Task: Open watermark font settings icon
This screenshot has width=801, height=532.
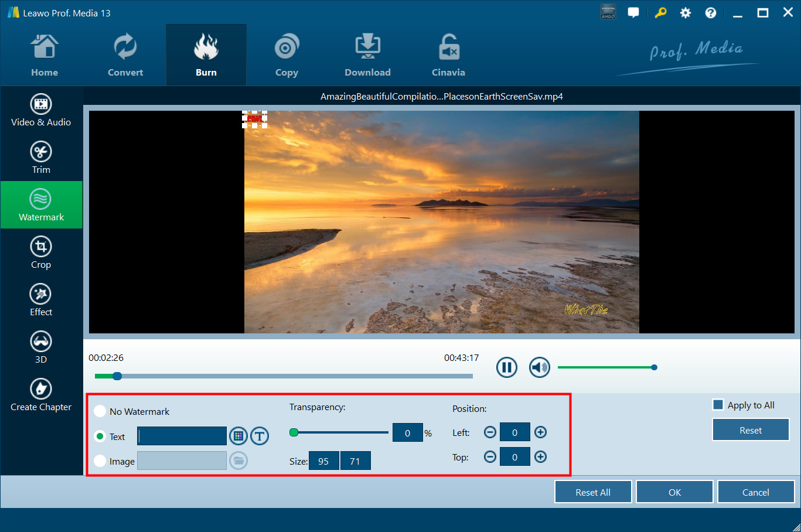Action: point(260,436)
